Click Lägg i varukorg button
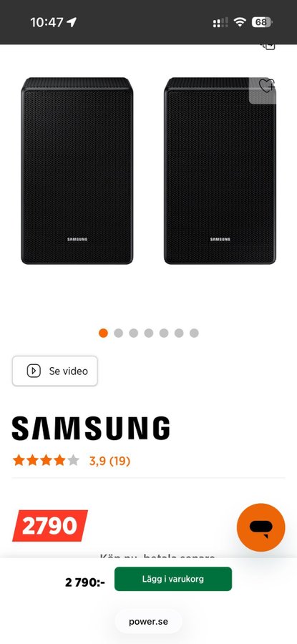This screenshot has width=297, height=644. tap(173, 579)
